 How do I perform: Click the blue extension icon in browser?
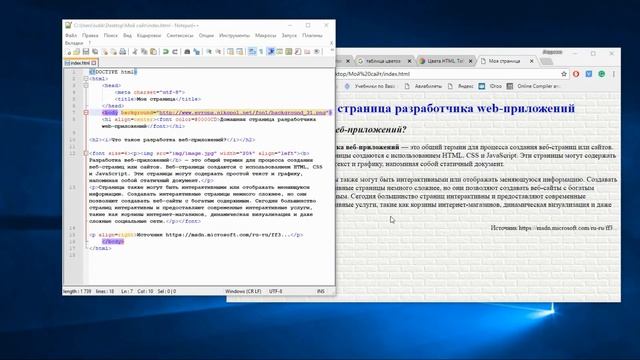pyautogui.click(x=589, y=74)
